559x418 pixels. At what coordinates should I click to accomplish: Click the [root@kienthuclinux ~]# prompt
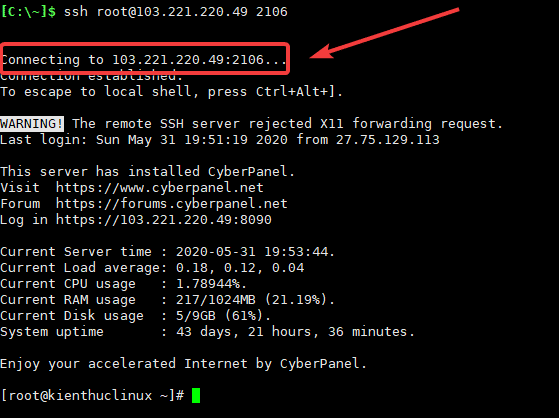point(92,396)
